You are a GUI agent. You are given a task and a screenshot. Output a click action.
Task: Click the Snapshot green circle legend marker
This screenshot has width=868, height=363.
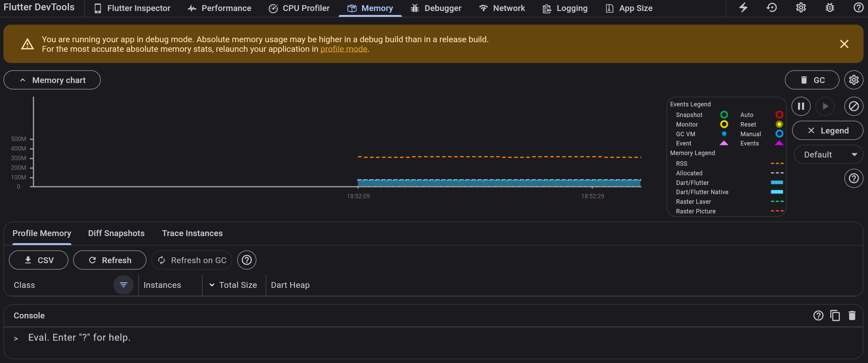pyautogui.click(x=724, y=115)
